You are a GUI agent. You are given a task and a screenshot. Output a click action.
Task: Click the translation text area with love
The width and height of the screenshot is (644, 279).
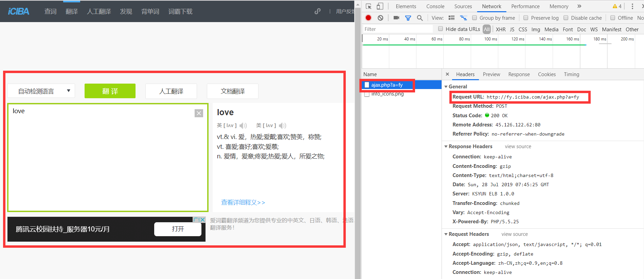(108, 157)
